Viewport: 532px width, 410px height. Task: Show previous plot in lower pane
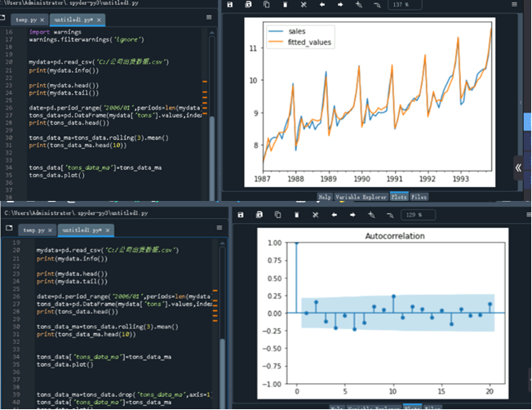(335, 215)
